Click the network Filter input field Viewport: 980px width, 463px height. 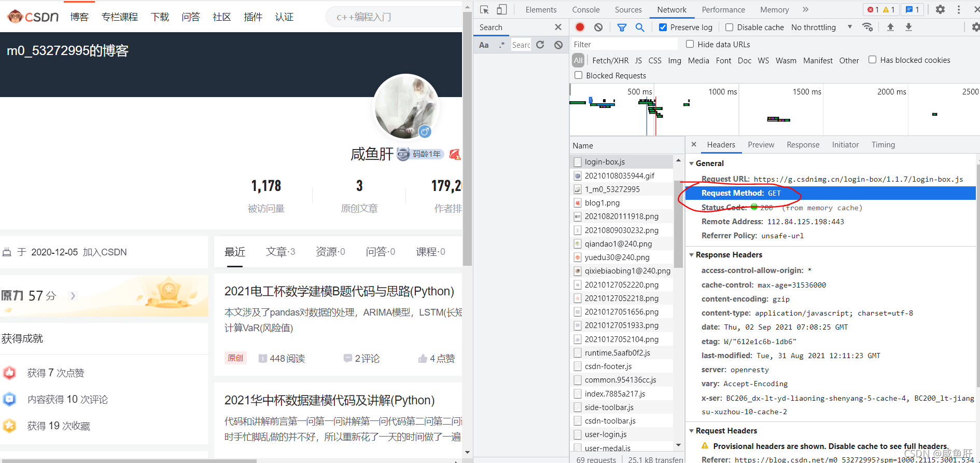point(624,45)
